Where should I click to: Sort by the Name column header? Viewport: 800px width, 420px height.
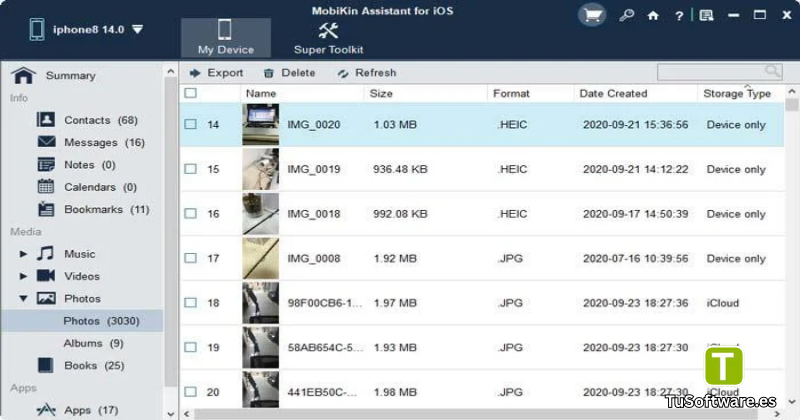point(302,93)
